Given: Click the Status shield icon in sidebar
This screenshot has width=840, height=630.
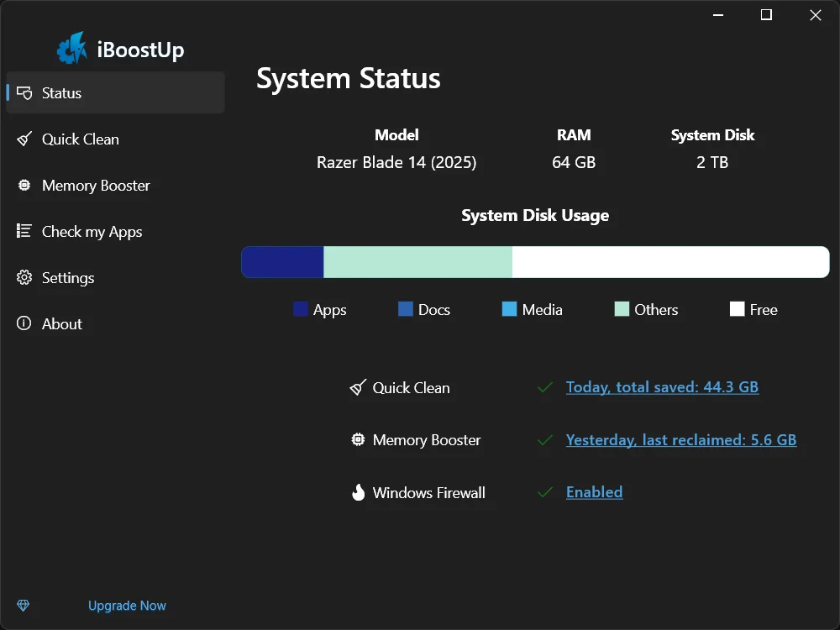Looking at the screenshot, I should click(x=24, y=92).
